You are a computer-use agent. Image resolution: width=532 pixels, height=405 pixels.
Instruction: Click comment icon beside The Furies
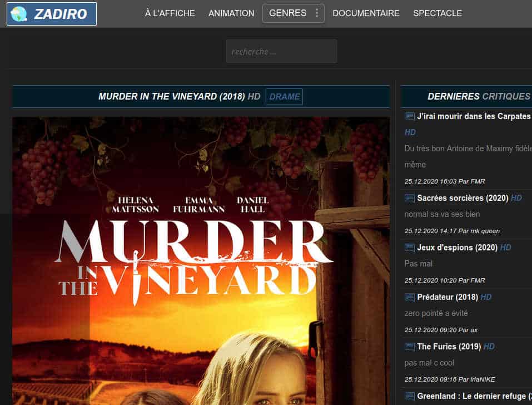410,347
